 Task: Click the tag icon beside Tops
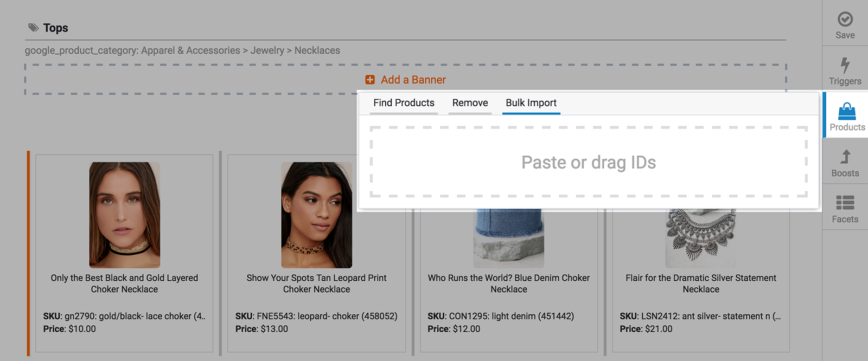pyautogui.click(x=33, y=28)
